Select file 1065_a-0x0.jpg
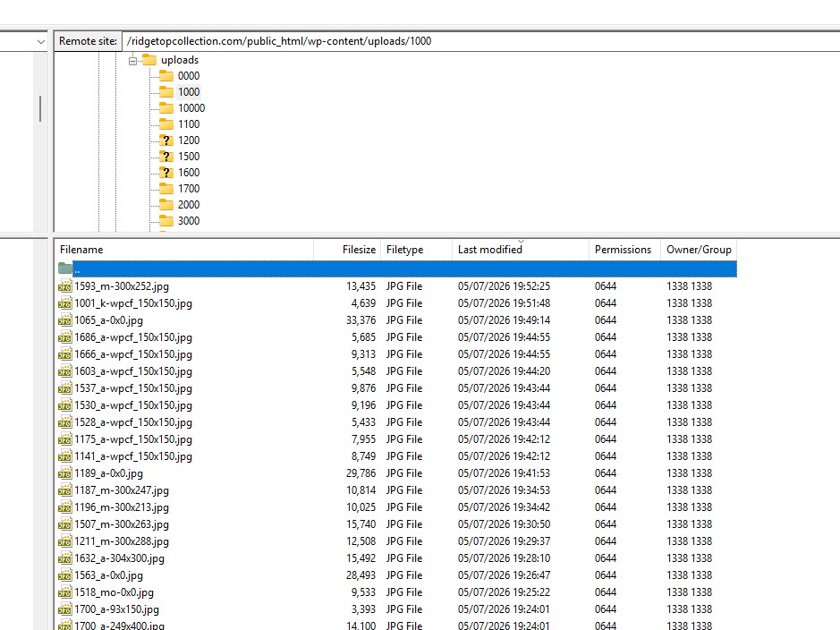Viewport: 840px width, 630px height. (108, 320)
